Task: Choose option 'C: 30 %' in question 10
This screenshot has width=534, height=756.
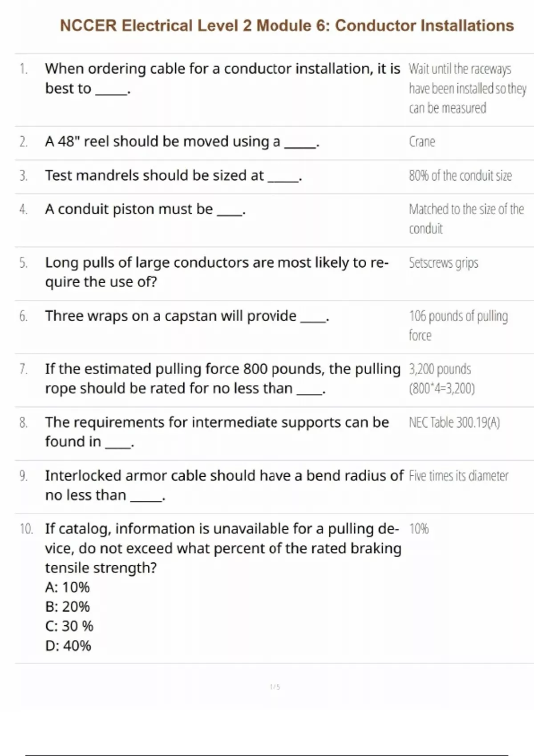Action: (x=69, y=626)
